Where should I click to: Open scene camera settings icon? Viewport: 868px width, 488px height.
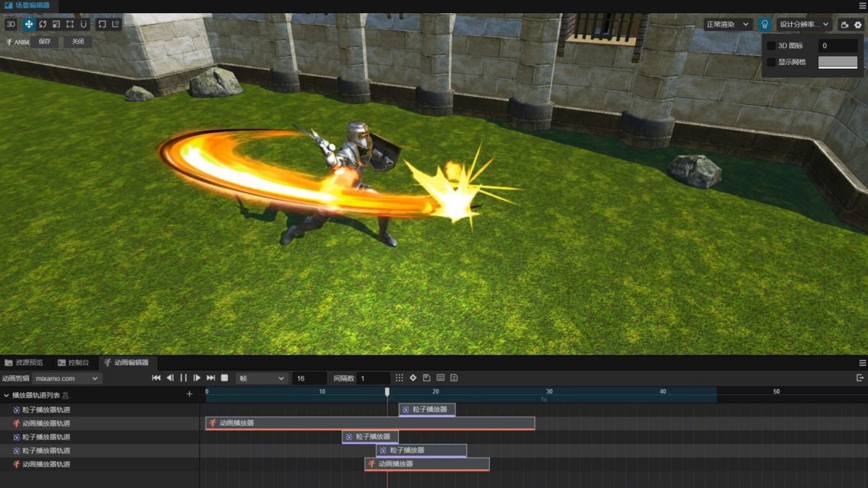pyautogui.click(x=844, y=25)
